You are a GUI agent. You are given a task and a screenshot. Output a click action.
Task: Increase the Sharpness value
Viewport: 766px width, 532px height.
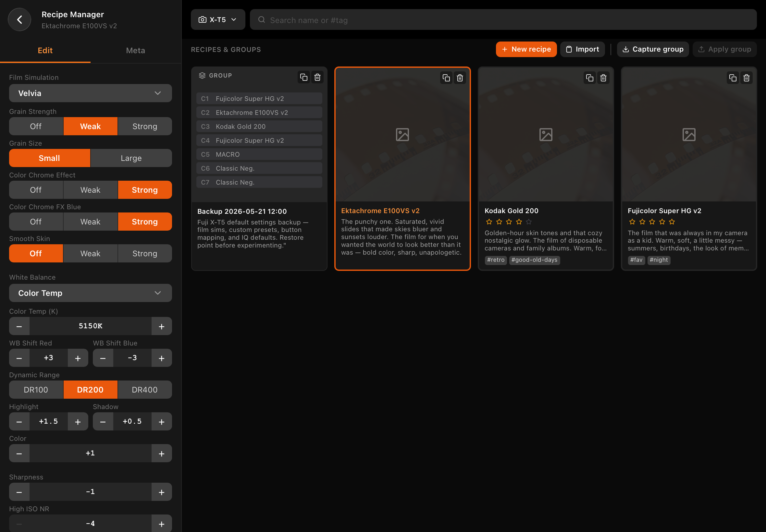point(161,492)
